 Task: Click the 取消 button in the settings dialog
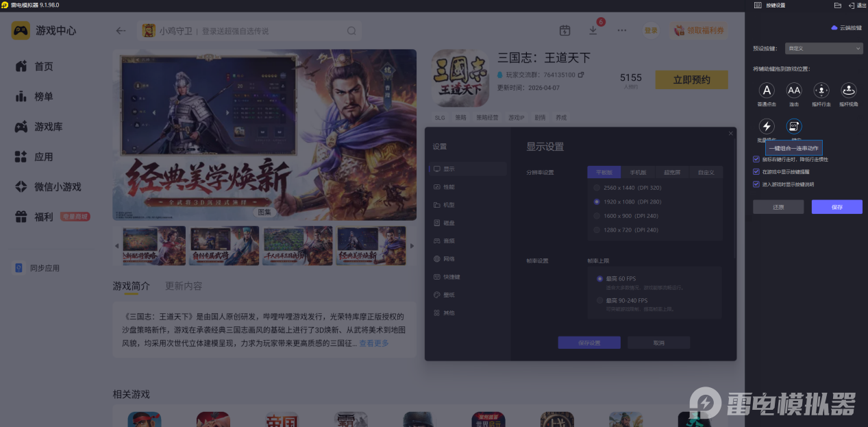(659, 343)
